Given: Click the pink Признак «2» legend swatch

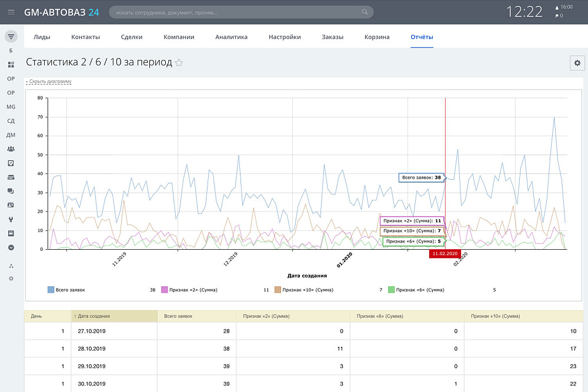Looking at the screenshot, I should tap(164, 290).
